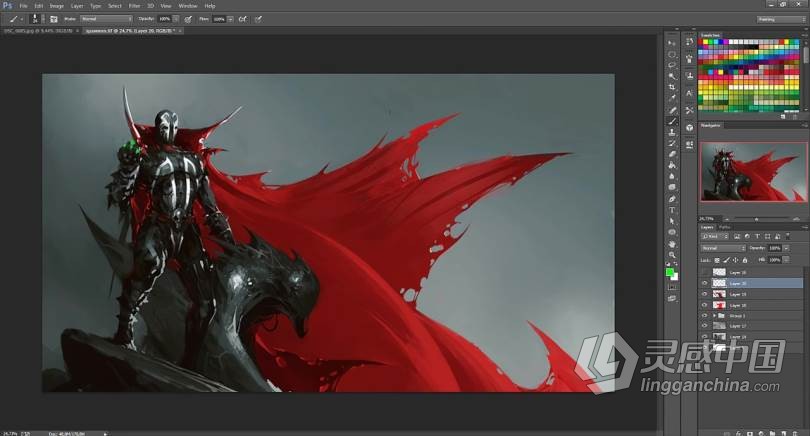The height and width of the screenshot is (436, 810).
Task: Click the Navigator preview thumbnail
Action: [x=753, y=172]
